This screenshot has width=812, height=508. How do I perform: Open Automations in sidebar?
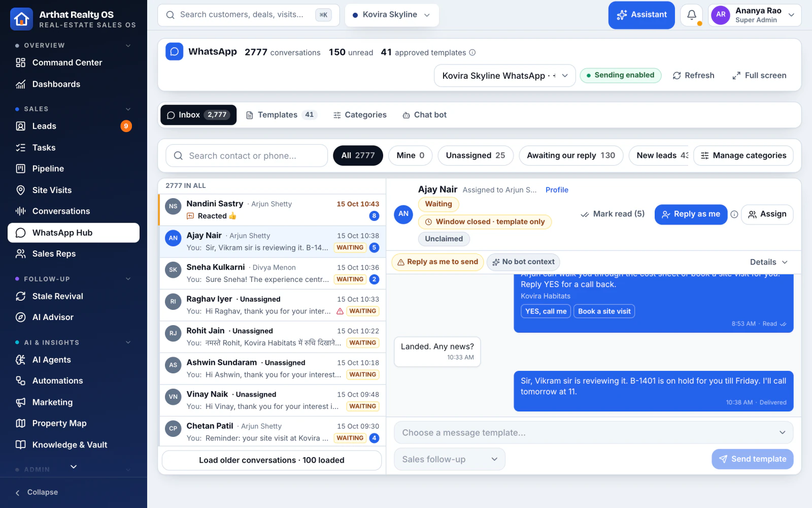tap(74, 380)
